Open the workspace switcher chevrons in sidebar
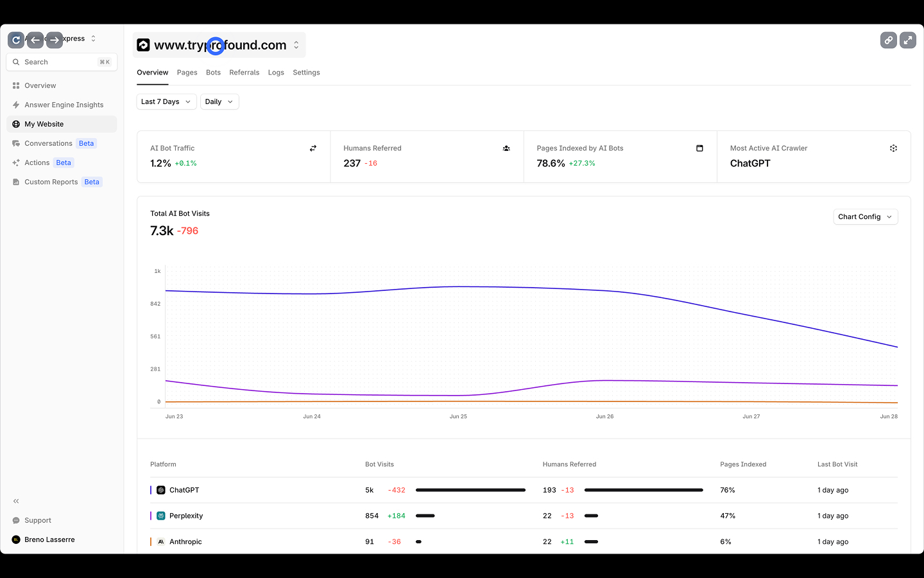This screenshot has height=578, width=924. [x=93, y=39]
